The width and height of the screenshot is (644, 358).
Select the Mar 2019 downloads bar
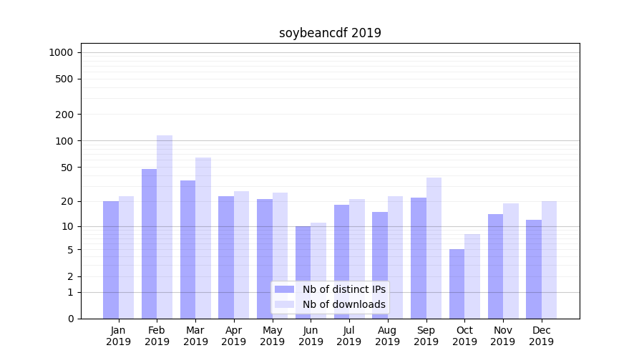pos(203,238)
